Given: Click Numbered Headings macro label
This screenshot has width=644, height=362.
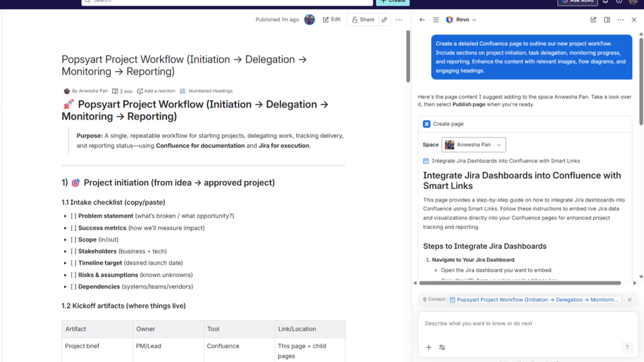Looking at the screenshot, I should click(210, 91).
